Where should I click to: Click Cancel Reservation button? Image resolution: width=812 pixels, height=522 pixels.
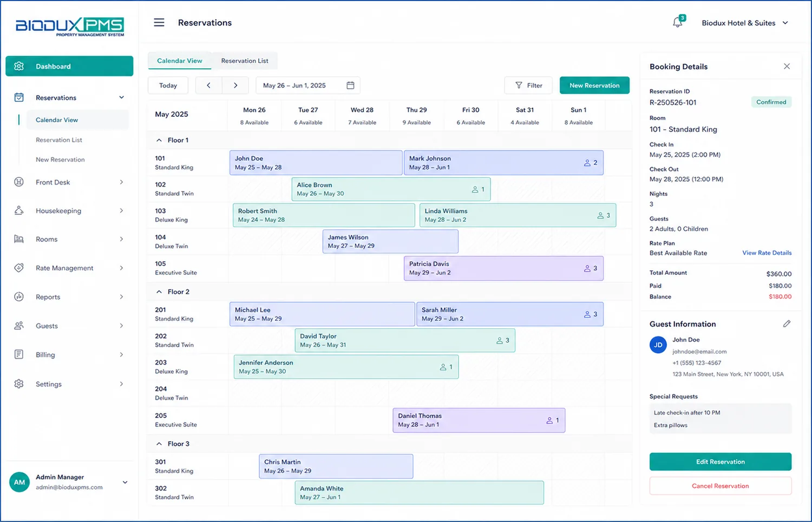coord(720,486)
